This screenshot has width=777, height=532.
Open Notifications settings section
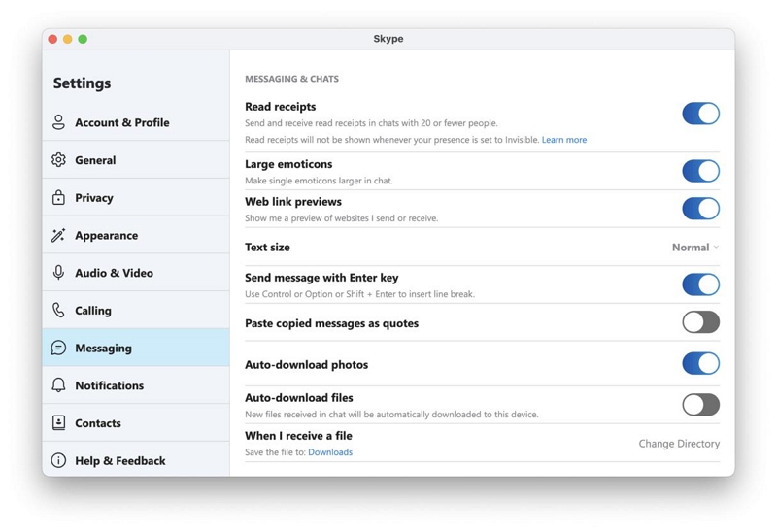(x=136, y=384)
